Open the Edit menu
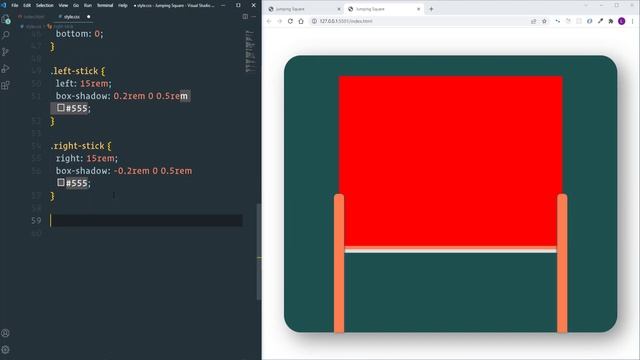The height and width of the screenshot is (360, 640). tap(27, 5)
